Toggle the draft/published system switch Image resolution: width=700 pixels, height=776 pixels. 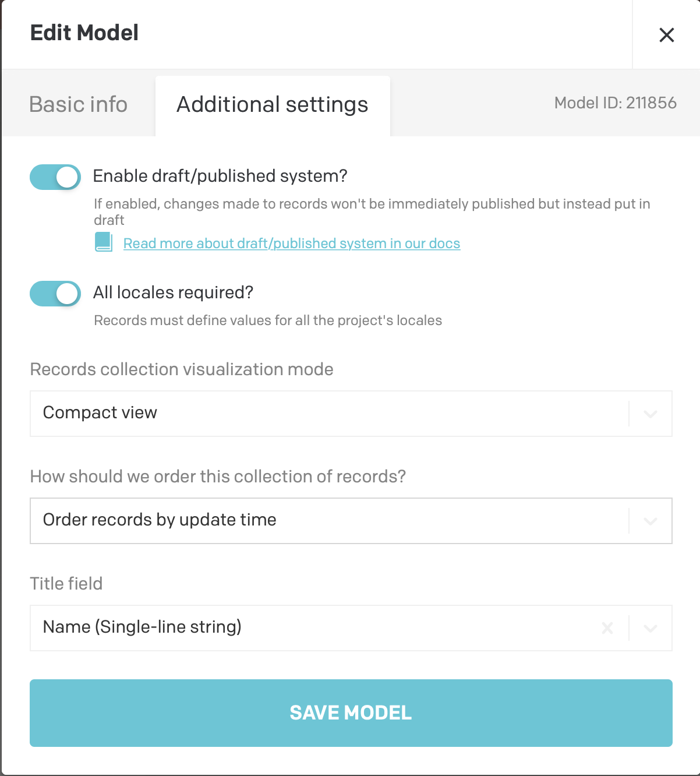coord(55,177)
